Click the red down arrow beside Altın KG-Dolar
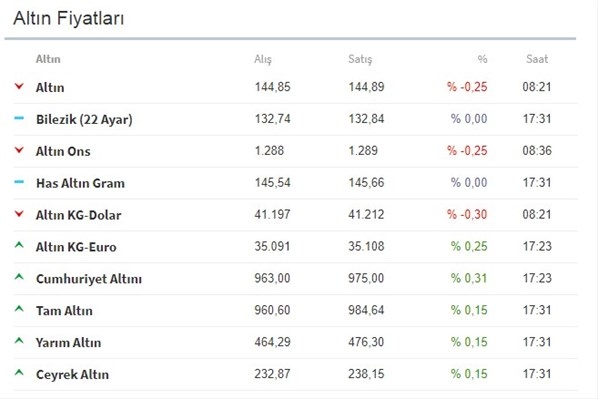Screen dimensions: 598x399 click(x=19, y=214)
